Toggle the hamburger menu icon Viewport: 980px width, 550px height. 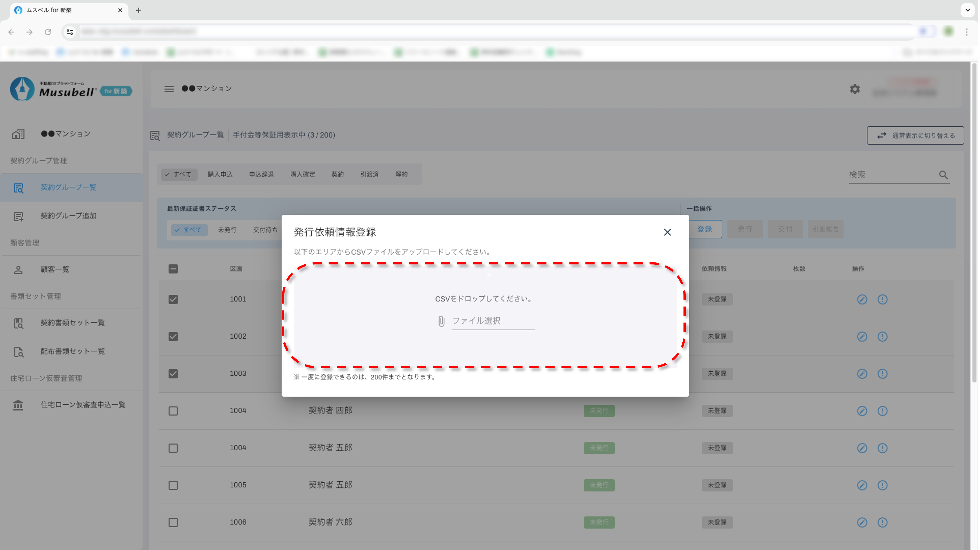pos(169,89)
